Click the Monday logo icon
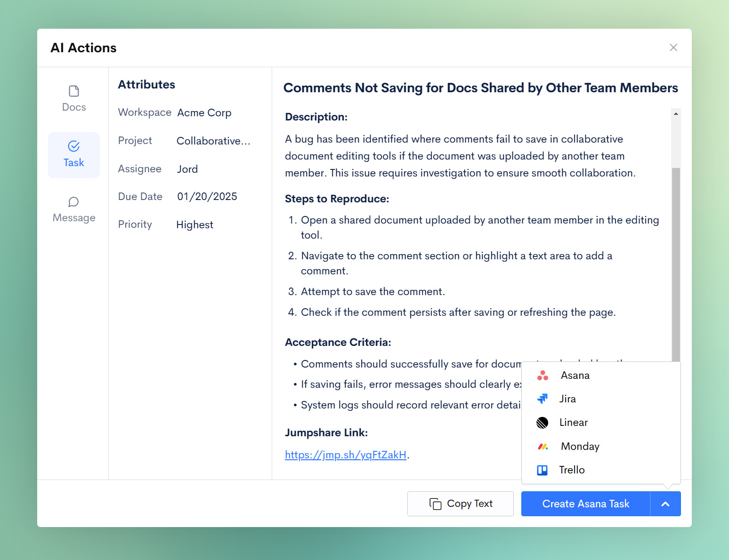 coord(543,447)
